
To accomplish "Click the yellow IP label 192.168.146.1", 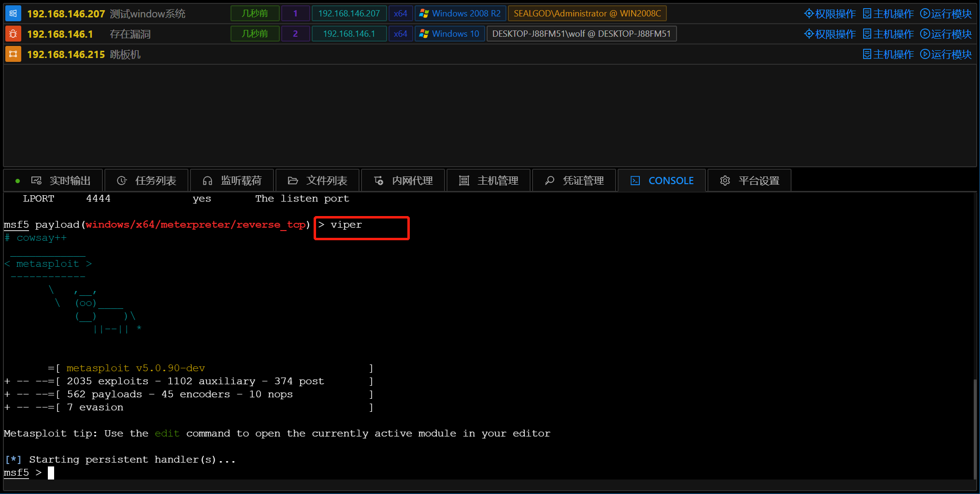I will (x=60, y=34).
